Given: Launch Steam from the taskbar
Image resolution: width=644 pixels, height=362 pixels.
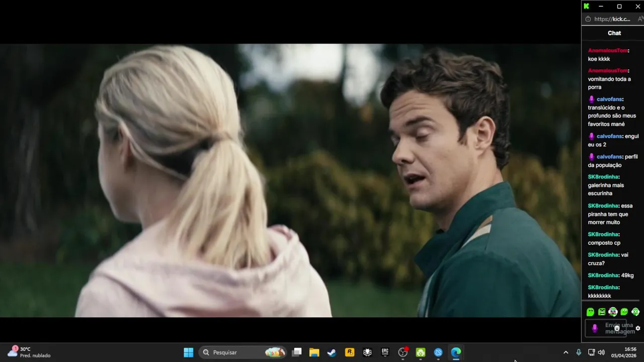Looking at the screenshot, I should (x=332, y=352).
